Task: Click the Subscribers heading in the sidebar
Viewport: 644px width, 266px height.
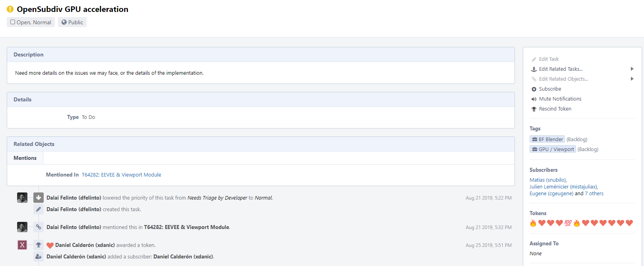Action: [543, 170]
